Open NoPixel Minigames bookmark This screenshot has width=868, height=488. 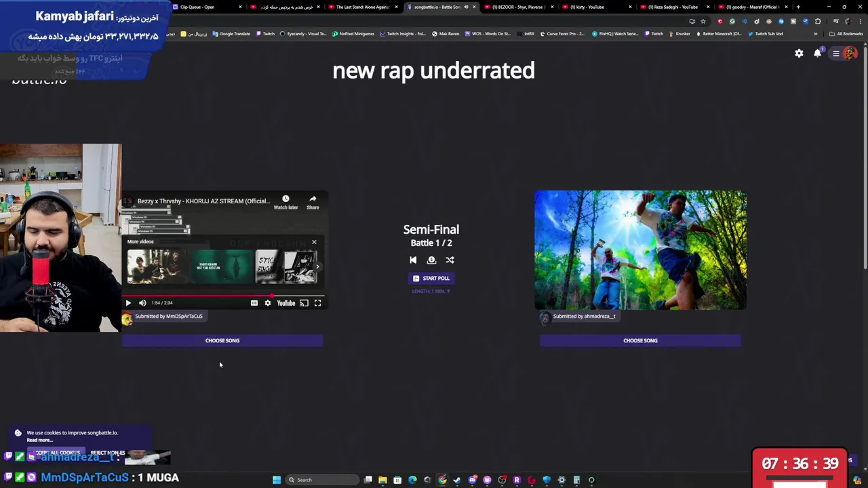(x=353, y=34)
